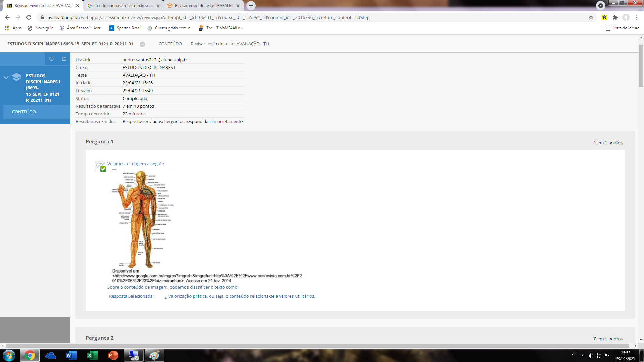Click the refresh icon in the course sidebar
The image size is (644, 362).
(x=51, y=59)
